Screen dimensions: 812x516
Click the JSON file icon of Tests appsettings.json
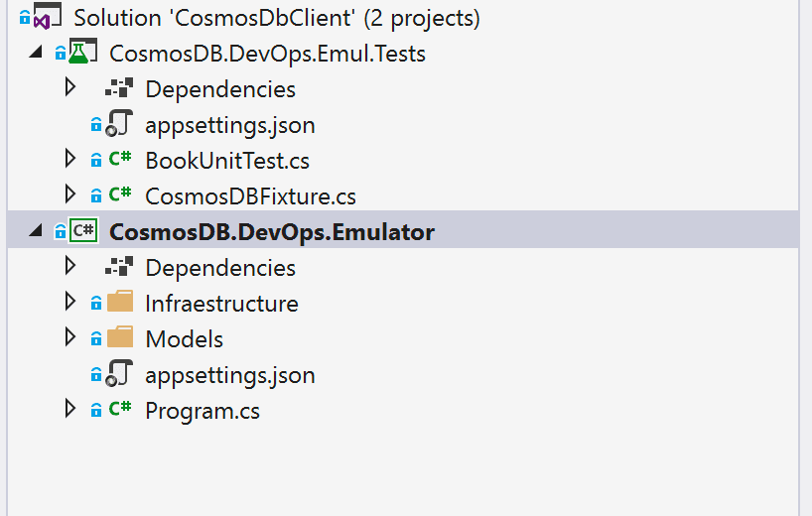[x=119, y=124]
